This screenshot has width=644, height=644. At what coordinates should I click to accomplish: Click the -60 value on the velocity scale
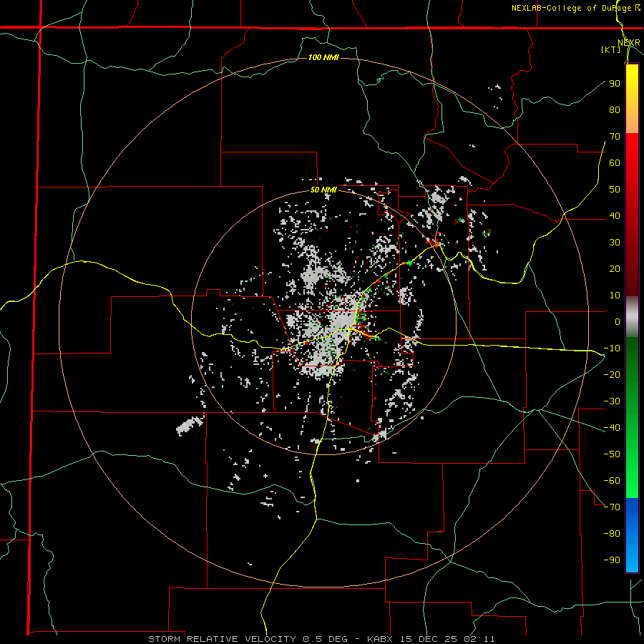point(612,481)
